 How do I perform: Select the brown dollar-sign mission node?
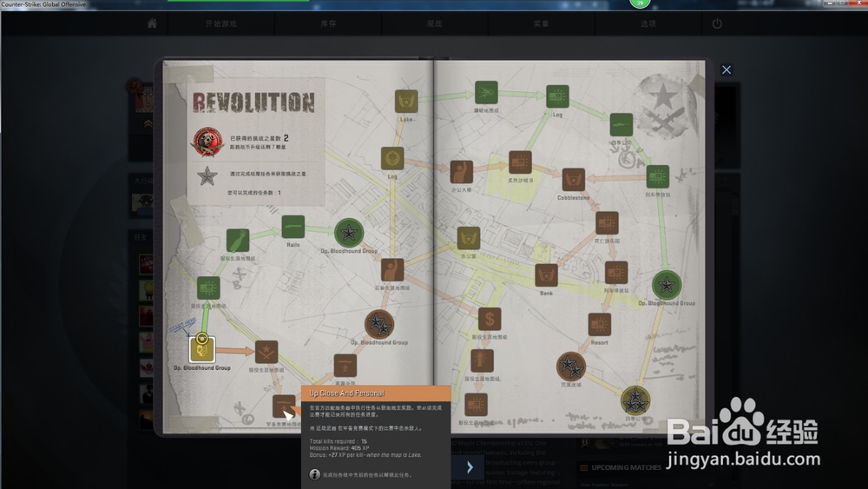(490, 320)
